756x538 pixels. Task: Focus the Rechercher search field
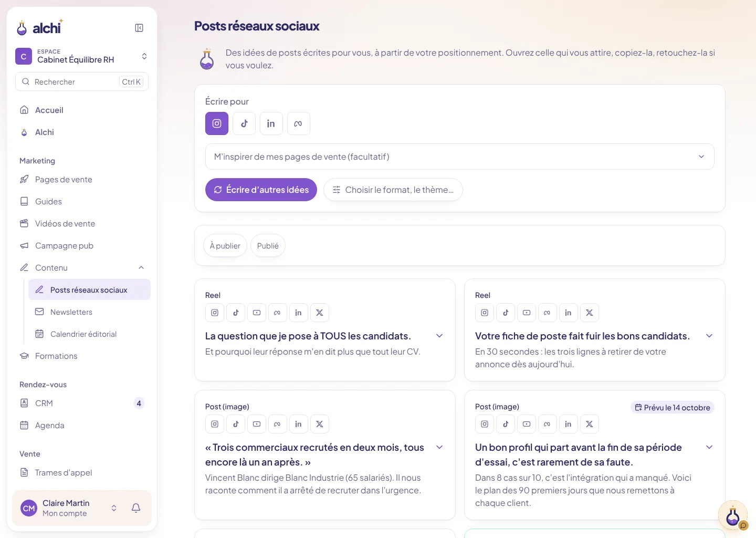(82, 81)
